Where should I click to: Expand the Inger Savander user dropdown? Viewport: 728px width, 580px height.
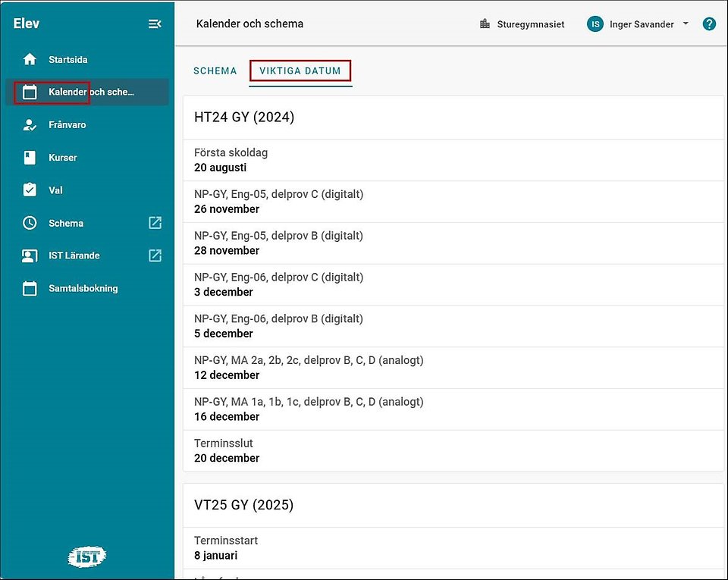[x=686, y=24]
